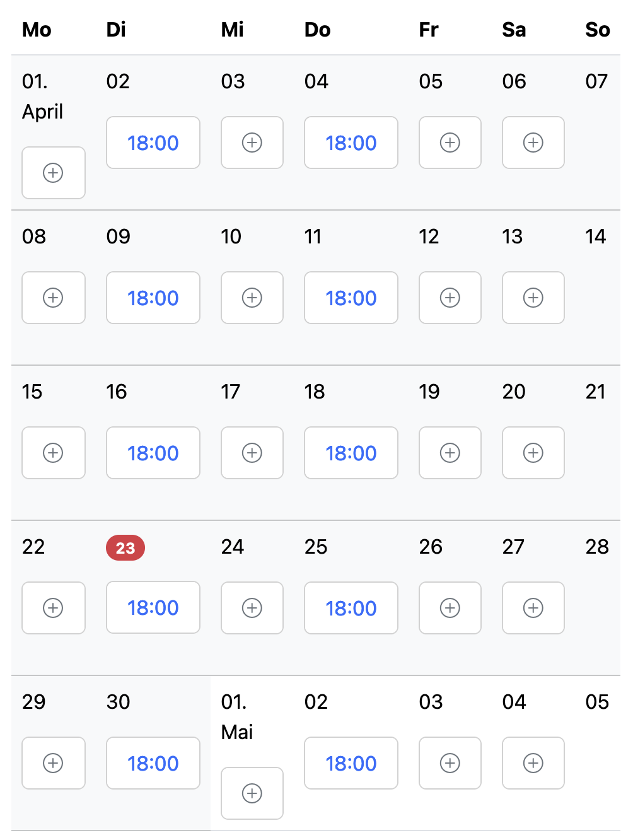Viewport: 633px width, 840px height.
Task: Click the plus icon for Wednesday 03 April
Action: [252, 143]
